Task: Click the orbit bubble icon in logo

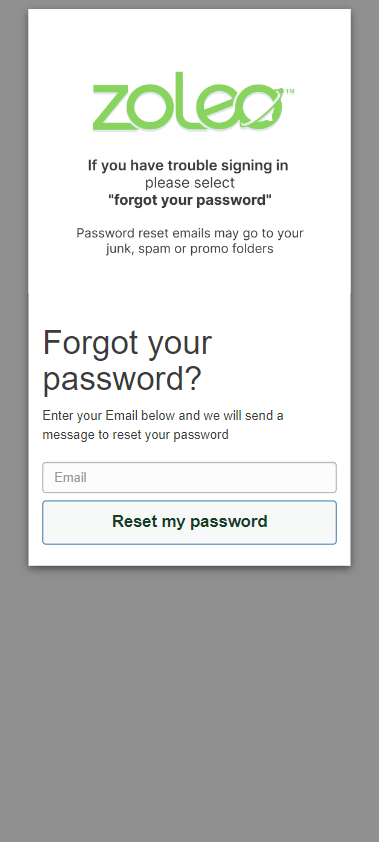Action: tap(261, 107)
